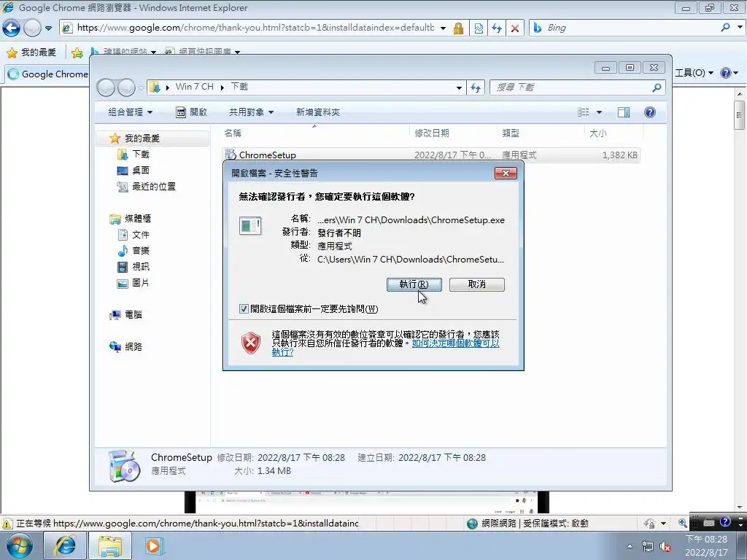Click Internet Explorer taskbar icon

[65, 545]
